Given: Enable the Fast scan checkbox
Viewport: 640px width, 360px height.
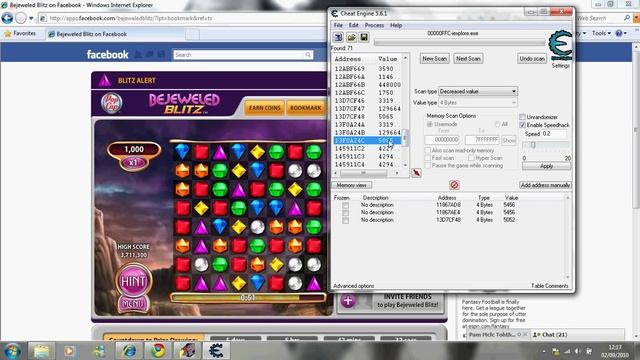Looking at the screenshot, I should [428, 158].
